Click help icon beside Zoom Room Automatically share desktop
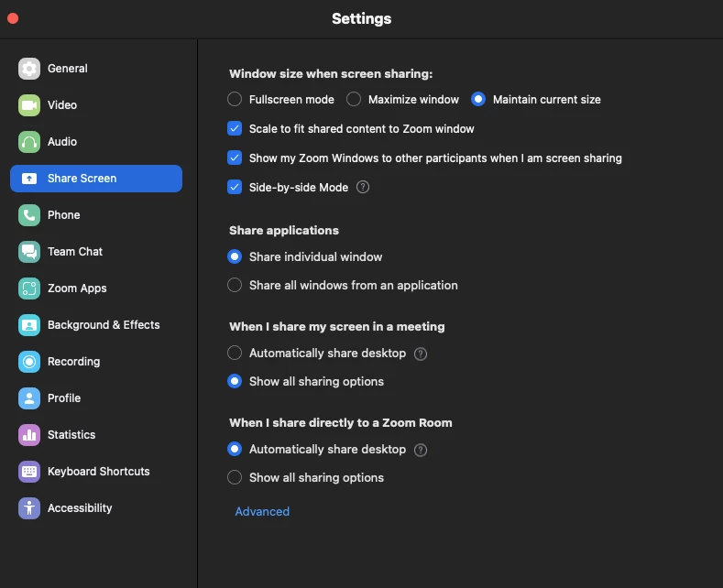 [x=421, y=451]
